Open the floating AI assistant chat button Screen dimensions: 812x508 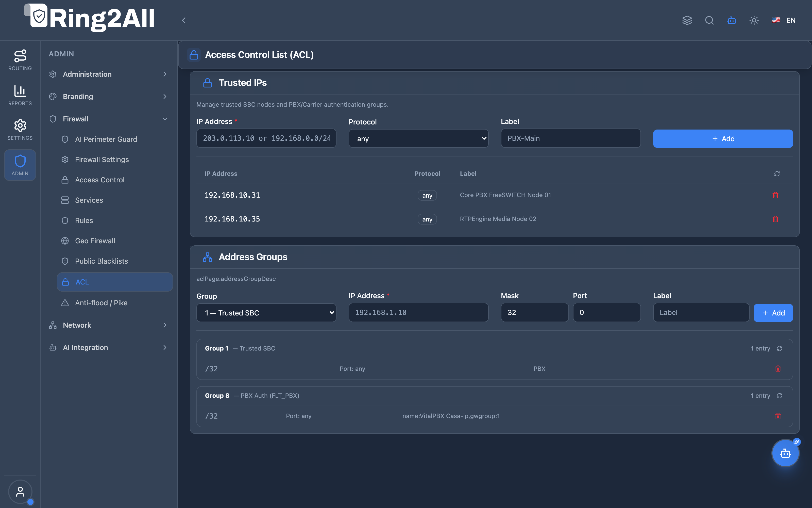point(786,453)
